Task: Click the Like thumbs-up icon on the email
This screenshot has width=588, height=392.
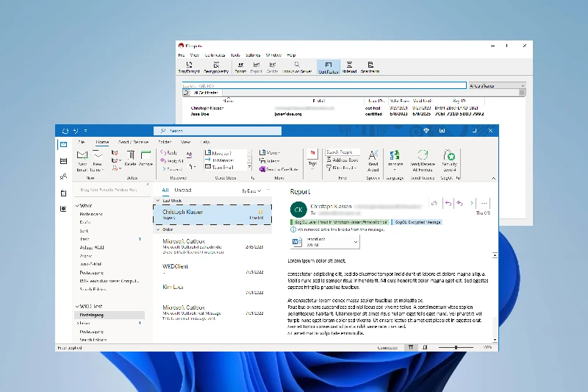Action: (434, 203)
